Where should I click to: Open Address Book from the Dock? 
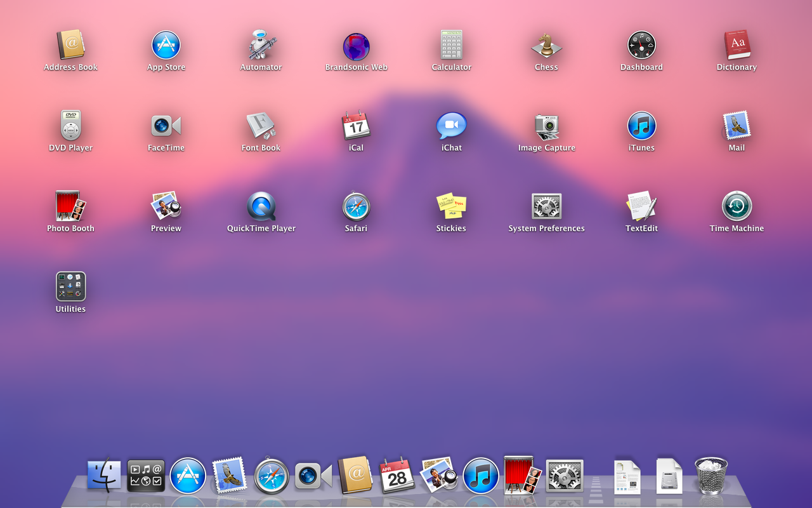(x=355, y=475)
